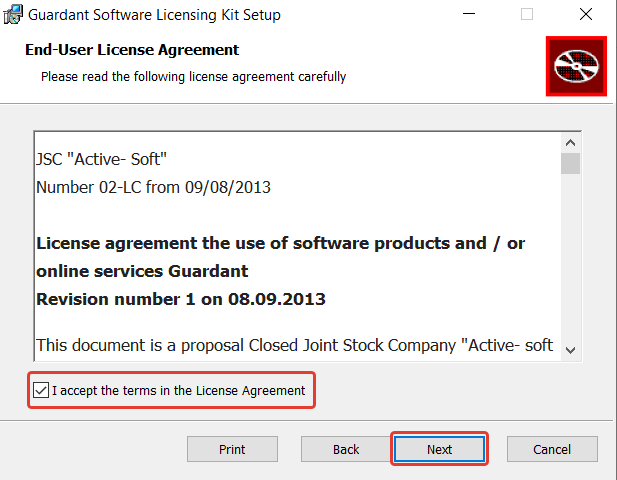Click the license text scrollbar thumb
The width and height of the screenshot is (617, 480).
[x=571, y=164]
